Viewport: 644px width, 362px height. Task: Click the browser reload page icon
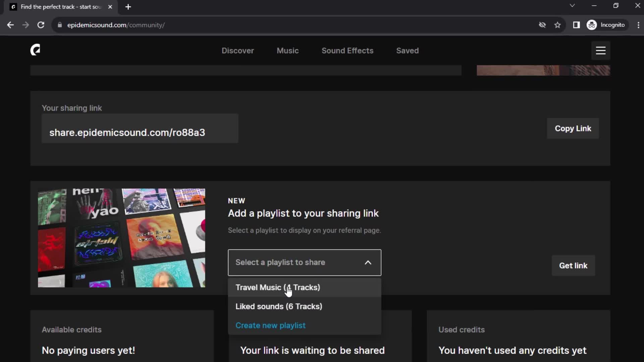click(41, 25)
